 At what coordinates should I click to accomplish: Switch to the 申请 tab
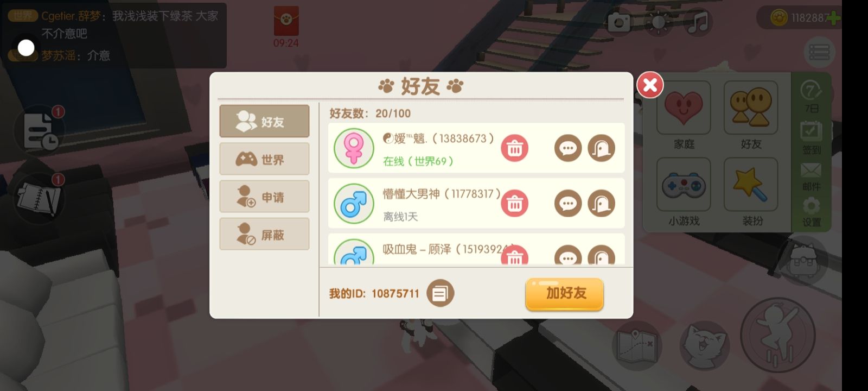click(x=264, y=197)
